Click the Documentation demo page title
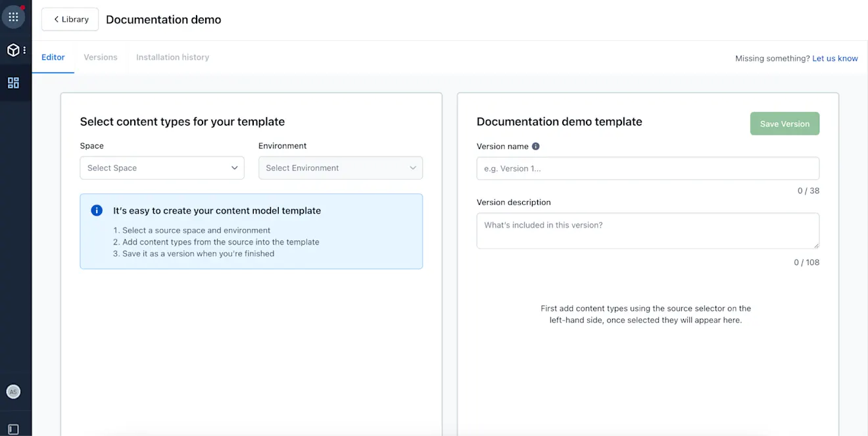This screenshot has height=436, width=868. point(164,20)
